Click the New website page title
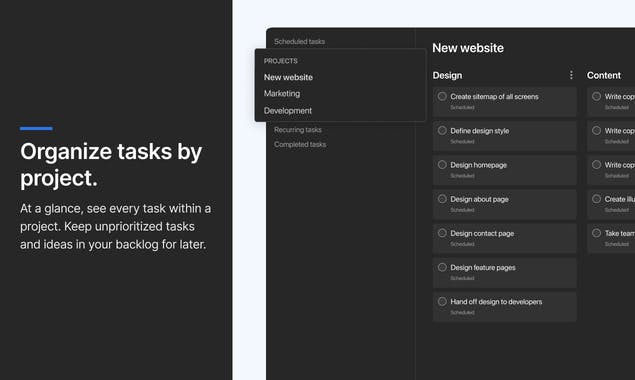 (x=468, y=48)
